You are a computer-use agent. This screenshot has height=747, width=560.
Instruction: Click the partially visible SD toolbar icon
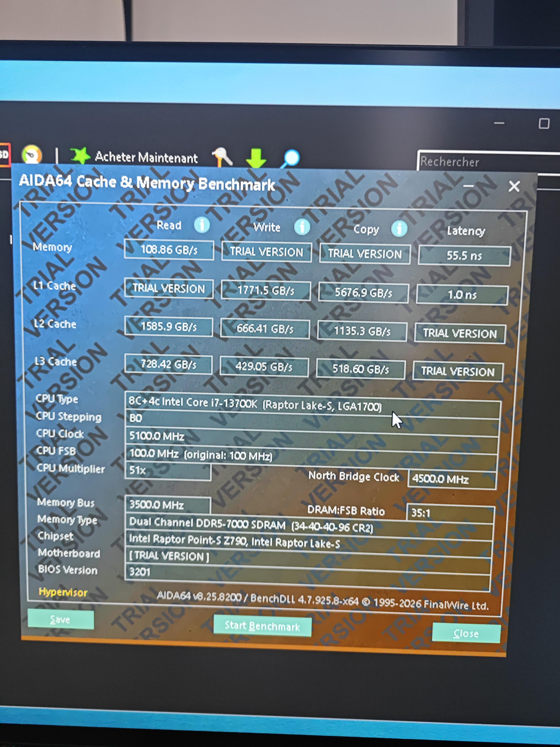(x=4, y=155)
